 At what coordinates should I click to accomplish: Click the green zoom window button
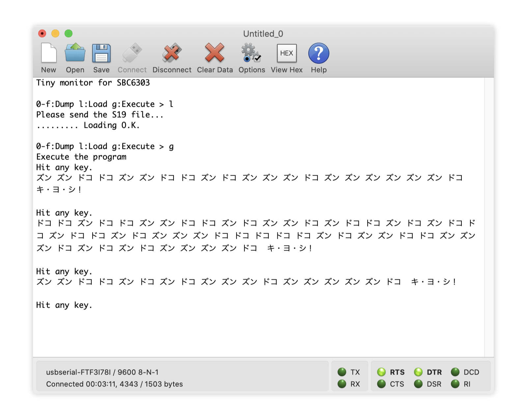click(x=69, y=34)
